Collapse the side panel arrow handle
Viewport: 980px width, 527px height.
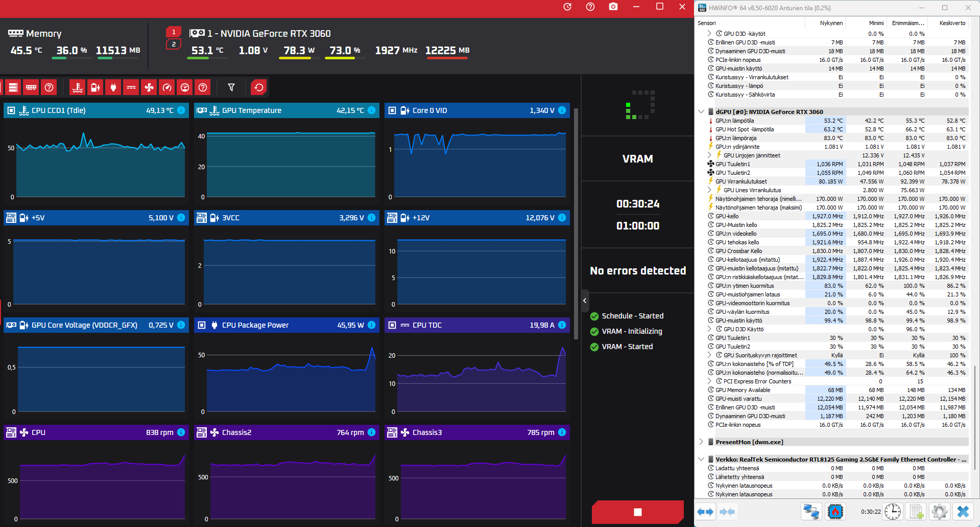click(x=585, y=301)
